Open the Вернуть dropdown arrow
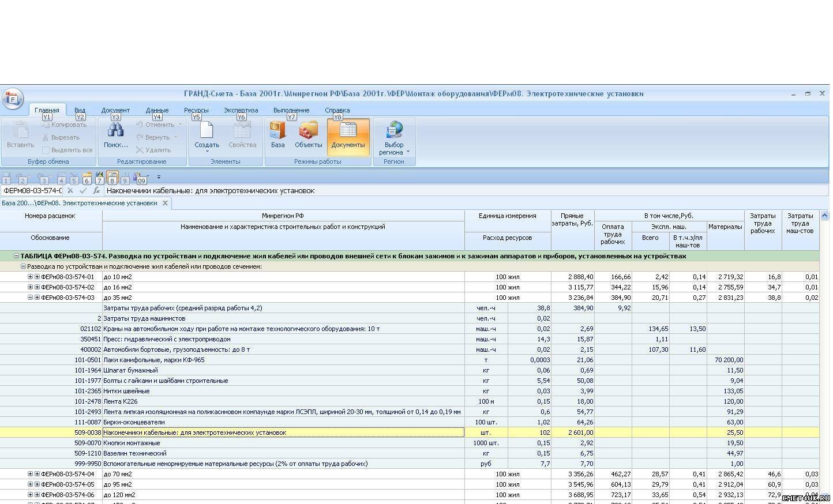This screenshot has height=504, width=833. [175, 137]
